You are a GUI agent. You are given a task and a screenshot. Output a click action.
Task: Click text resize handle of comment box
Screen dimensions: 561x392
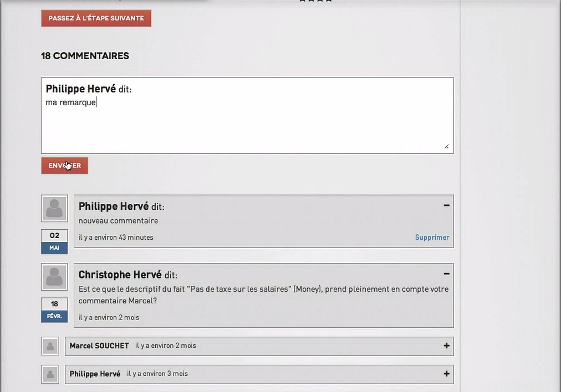coord(446,147)
